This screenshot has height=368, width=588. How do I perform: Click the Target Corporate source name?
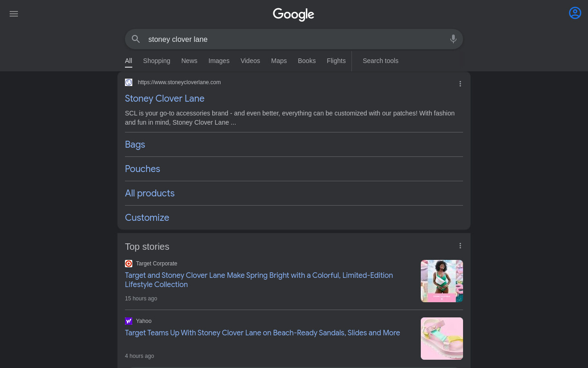(x=157, y=264)
